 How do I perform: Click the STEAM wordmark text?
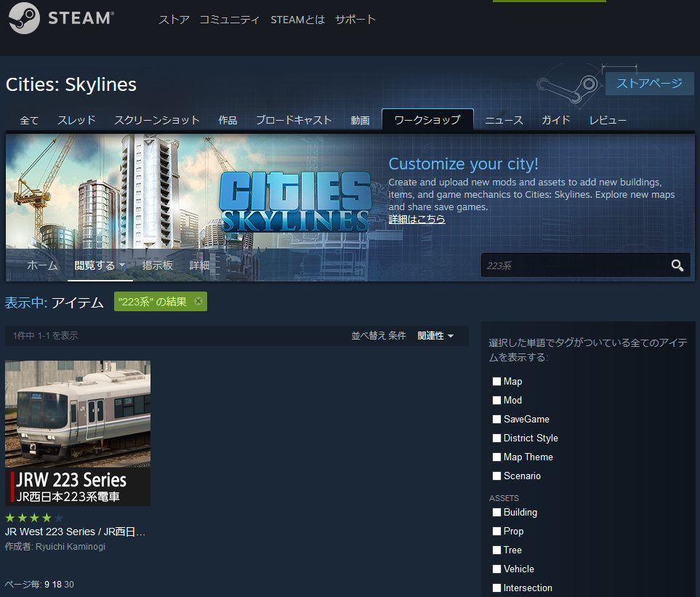(x=81, y=18)
